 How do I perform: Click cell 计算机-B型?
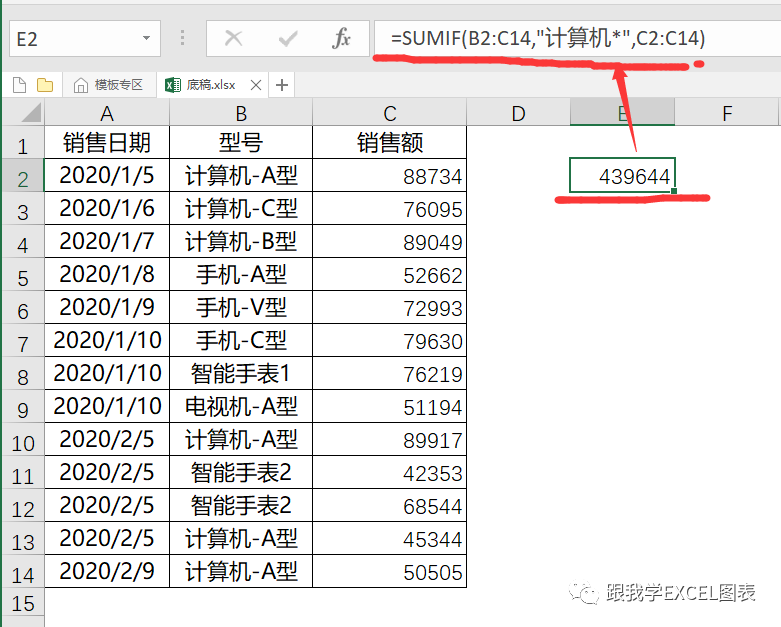point(241,241)
